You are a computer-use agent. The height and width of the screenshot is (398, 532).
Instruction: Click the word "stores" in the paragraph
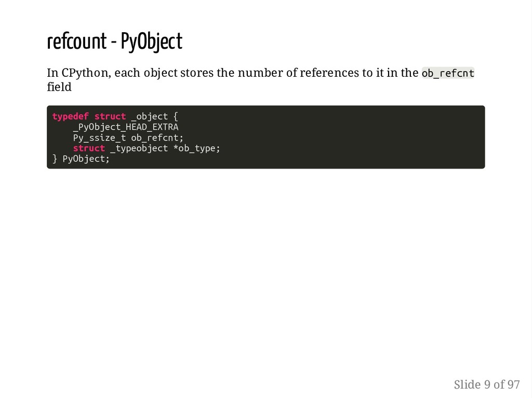pyautogui.click(x=197, y=73)
